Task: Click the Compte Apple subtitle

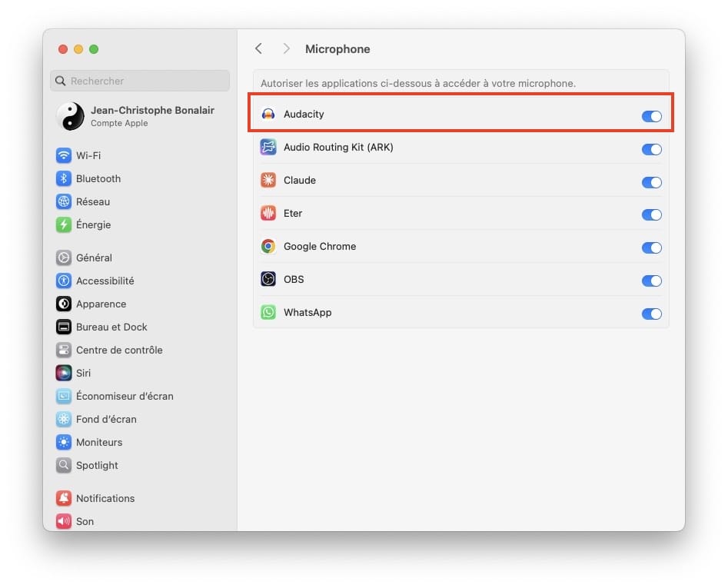Action: pyautogui.click(x=119, y=123)
